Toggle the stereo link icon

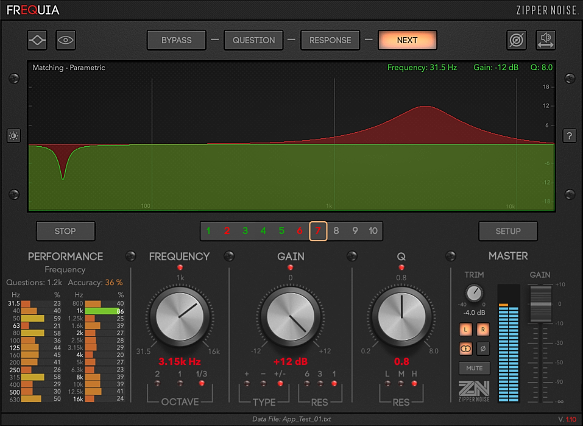coord(466,349)
